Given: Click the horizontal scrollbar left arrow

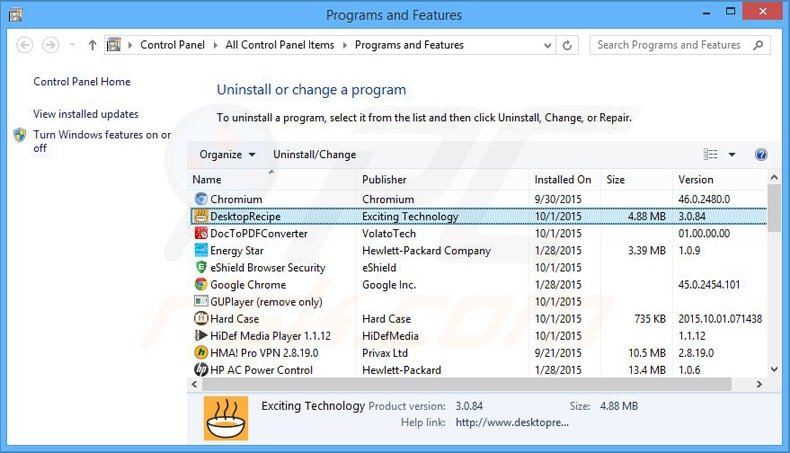Looking at the screenshot, I should [195, 384].
